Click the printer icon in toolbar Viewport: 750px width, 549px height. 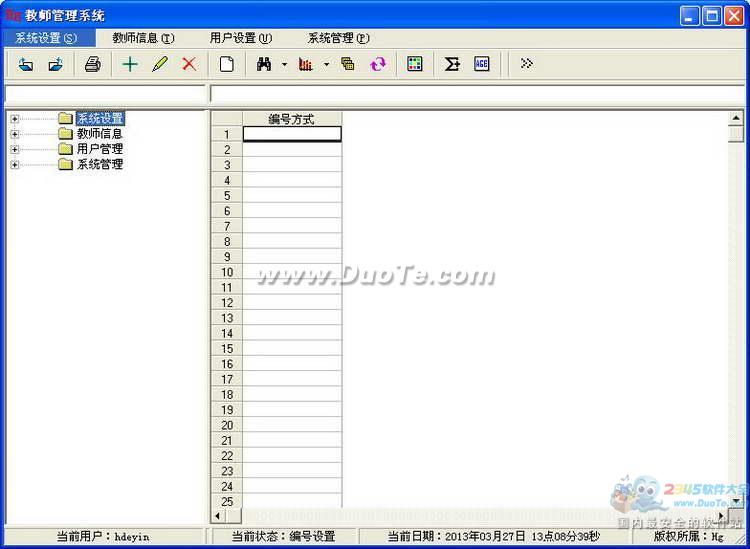coord(93,64)
